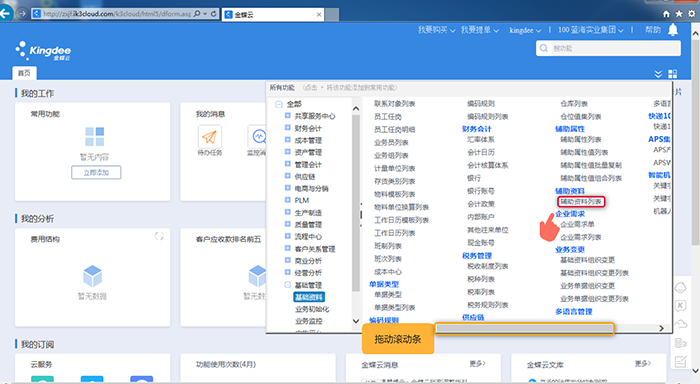700x384 pixels.
Task: Click the browser home icon
Action: 667,14
